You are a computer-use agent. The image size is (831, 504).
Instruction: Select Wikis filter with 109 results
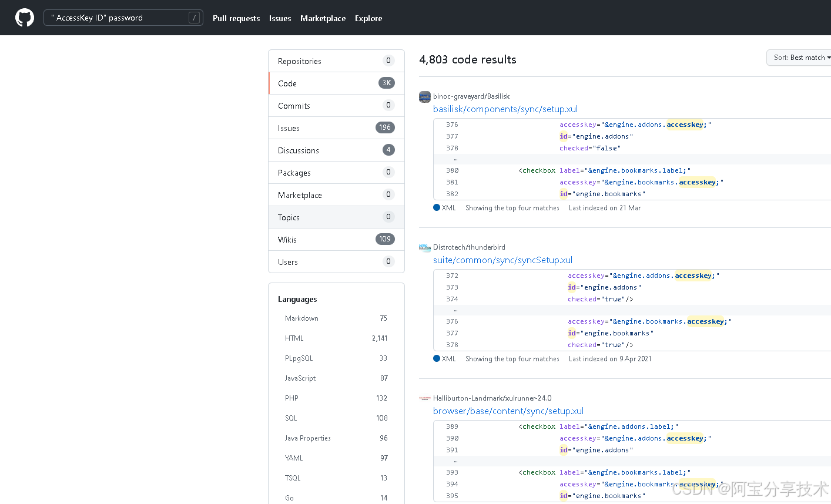pyautogui.click(x=336, y=240)
